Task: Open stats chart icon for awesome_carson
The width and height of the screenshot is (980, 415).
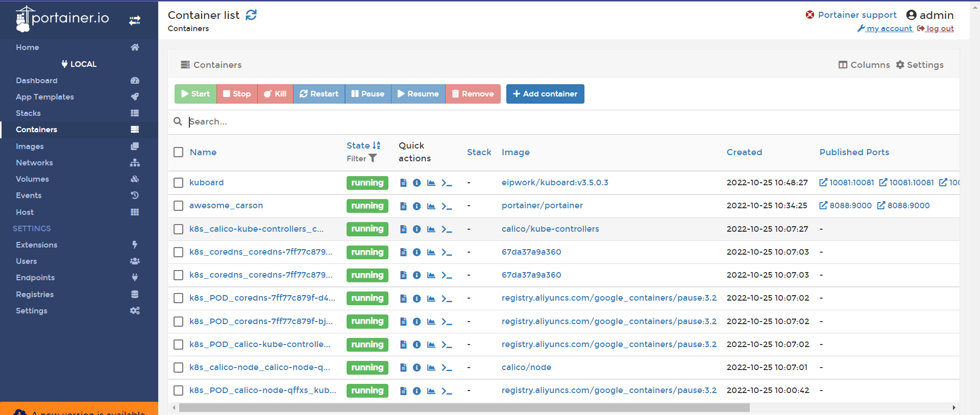Action: [431, 206]
